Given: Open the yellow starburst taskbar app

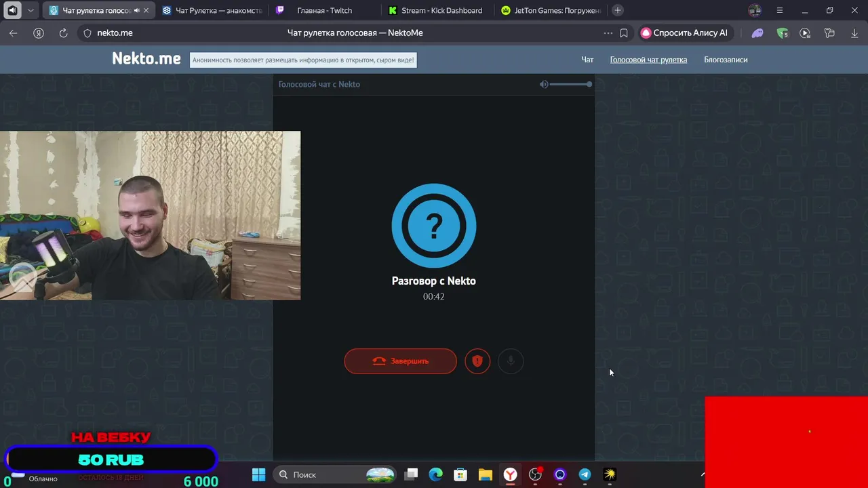Looking at the screenshot, I should [x=610, y=474].
